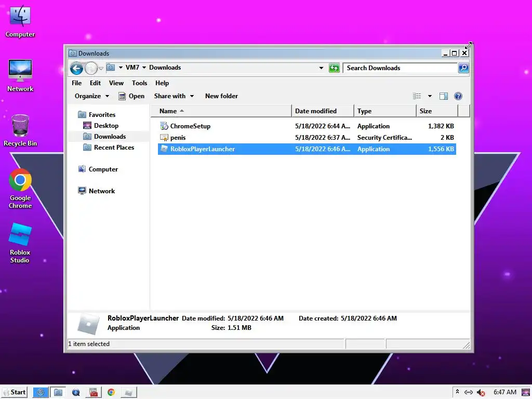Click the show desktop tray icon
The image size is (532, 399).
tap(526, 393)
